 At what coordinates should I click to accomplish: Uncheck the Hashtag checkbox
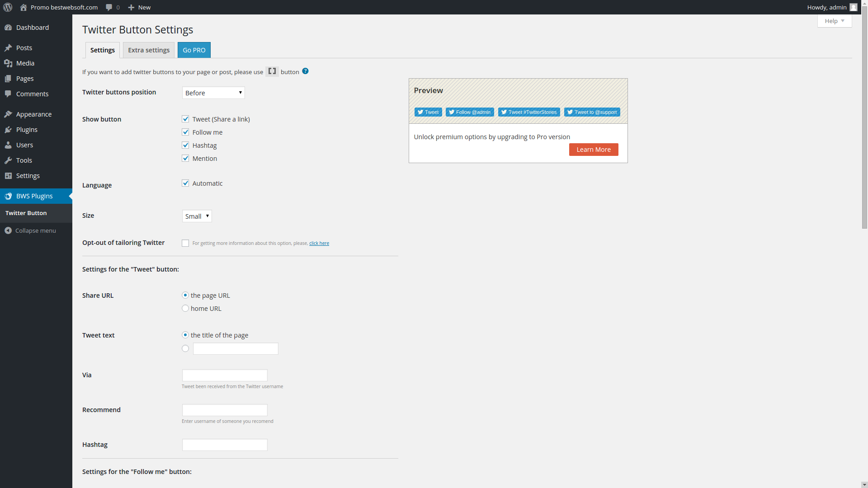point(185,145)
